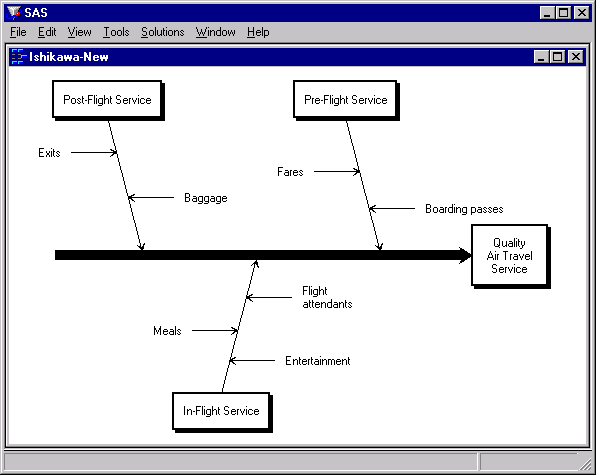The height and width of the screenshot is (475, 596).
Task: Minimize the Ishikawa-New window
Action: tap(541, 57)
